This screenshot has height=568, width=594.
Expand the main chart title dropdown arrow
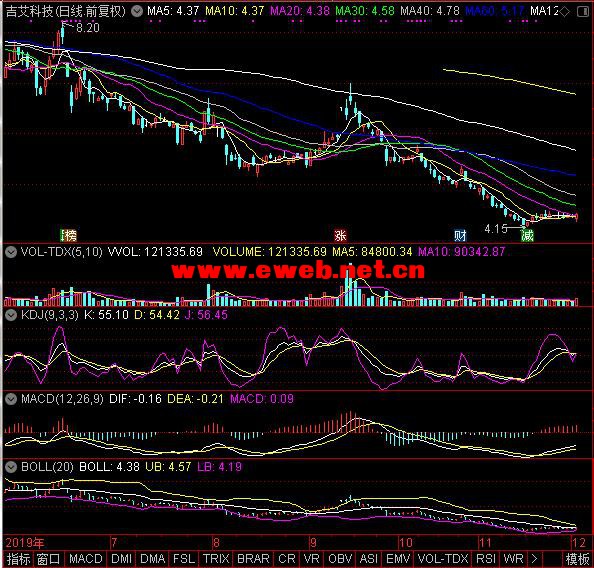tap(137, 11)
